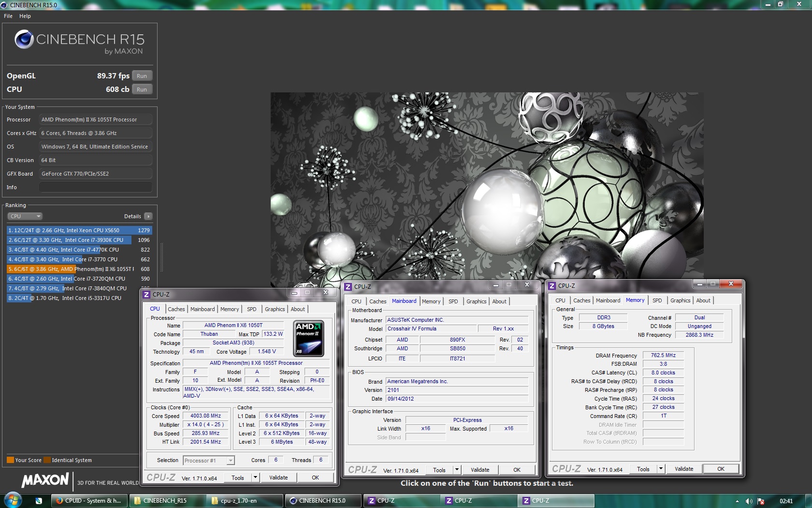Expand the Tools arrow in CPU-Z CPU window

[x=255, y=478]
